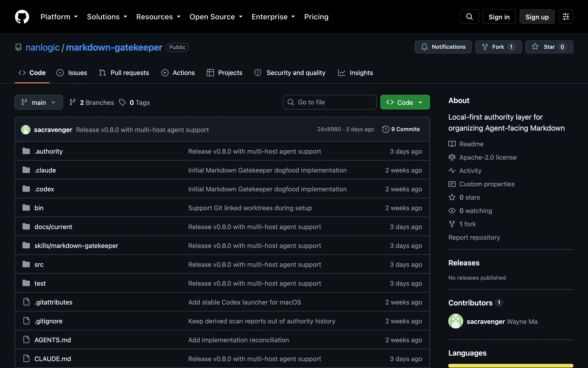588x368 pixels.
Task: Click the Notifications bell button
Action: (x=443, y=47)
